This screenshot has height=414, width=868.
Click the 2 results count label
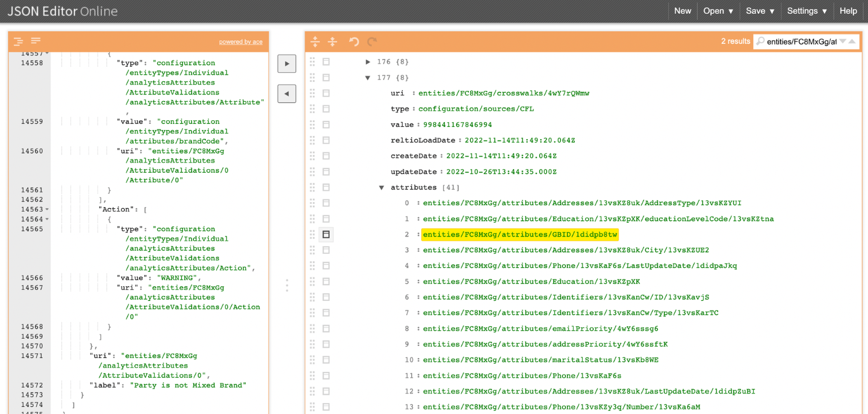[x=736, y=42]
